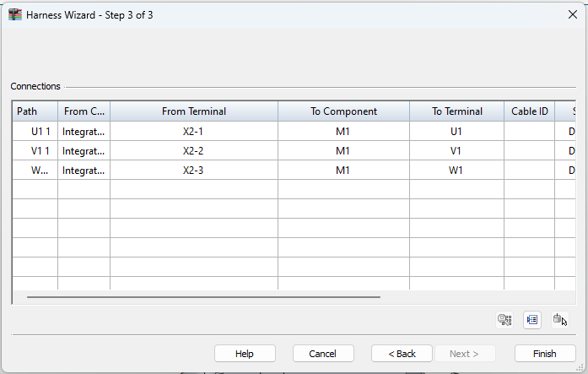Click the From Terminal column header
588x374 pixels.
pyautogui.click(x=194, y=111)
